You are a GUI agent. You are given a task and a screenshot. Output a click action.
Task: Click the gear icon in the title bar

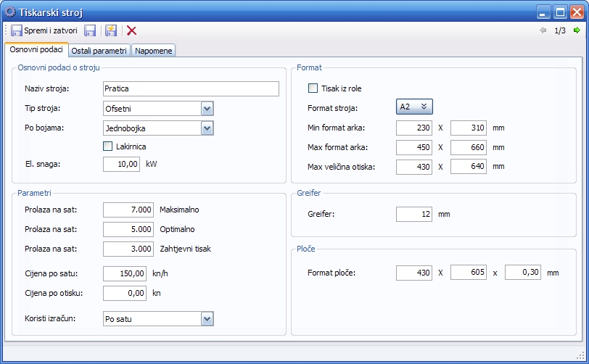pos(10,12)
